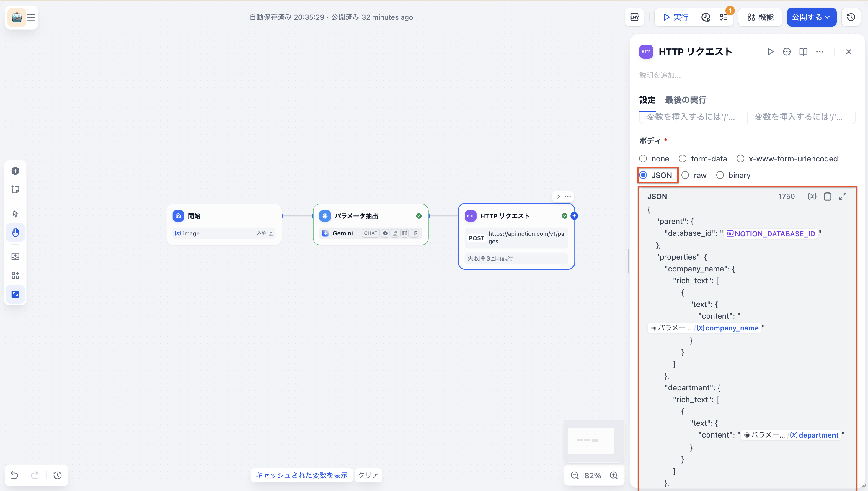The width and height of the screenshot is (868, 491).
Task: Open the run history clock icon
Action: tap(706, 17)
